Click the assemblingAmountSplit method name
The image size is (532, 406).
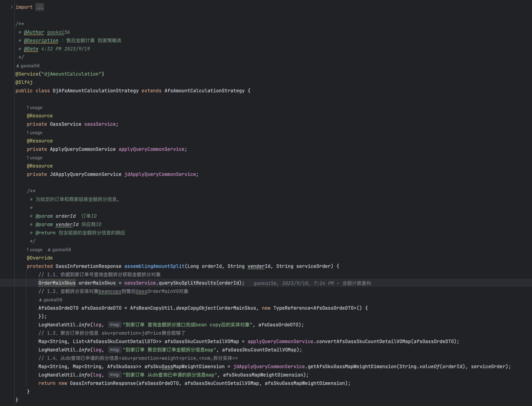pyautogui.click(x=154, y=266)
